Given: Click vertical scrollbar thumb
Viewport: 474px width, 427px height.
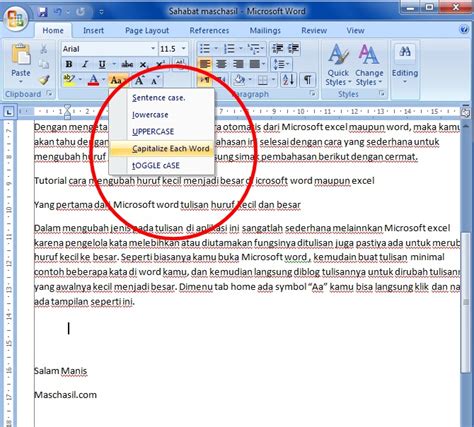Looking at the screenshot, I should pyautogui.click(x=465, y=302).
